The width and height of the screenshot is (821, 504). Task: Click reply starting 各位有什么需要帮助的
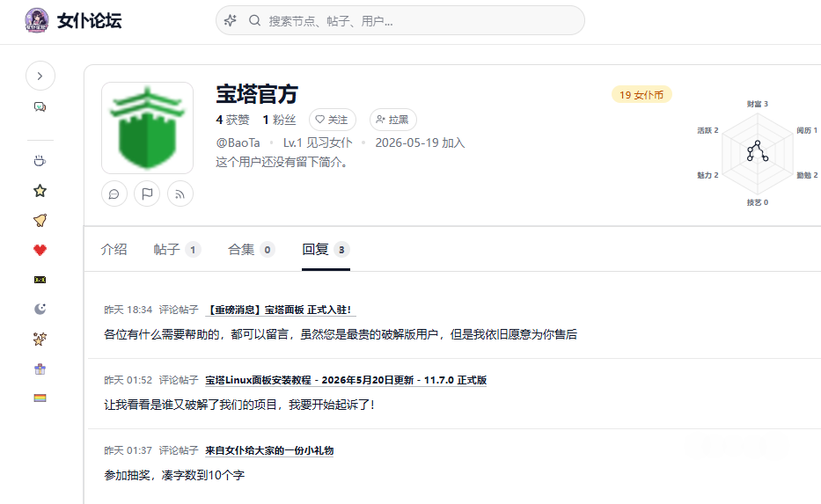click(341, 334)
